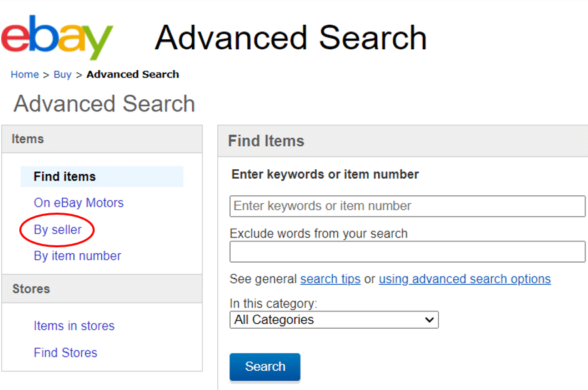
Task: Click the Stores panel header
Action: [30, 289]
